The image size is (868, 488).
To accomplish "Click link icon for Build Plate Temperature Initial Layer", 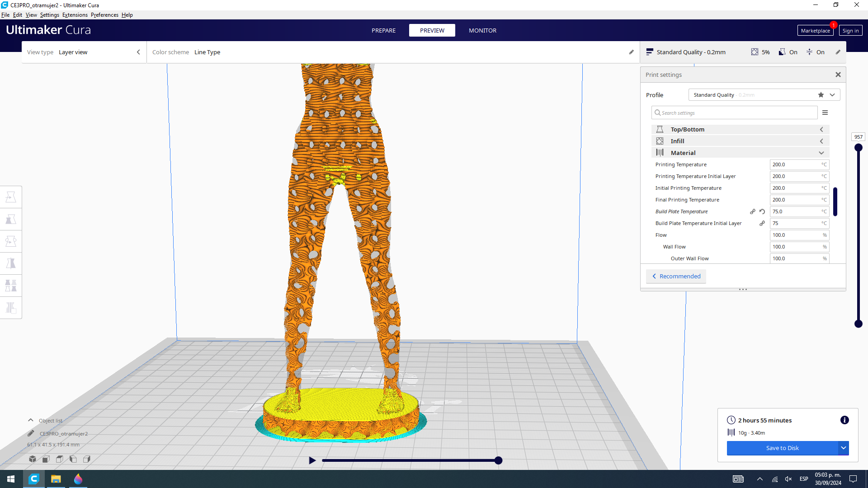I will pos(762,223).
